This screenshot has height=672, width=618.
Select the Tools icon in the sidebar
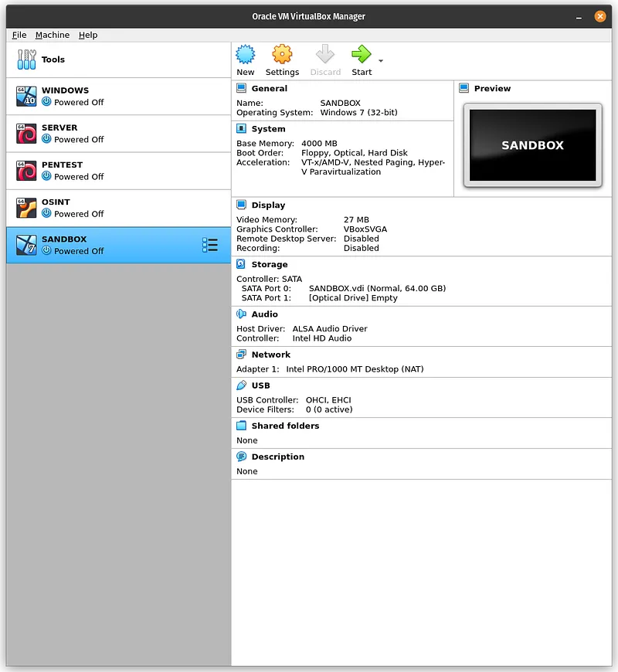[x=26, y=59]
